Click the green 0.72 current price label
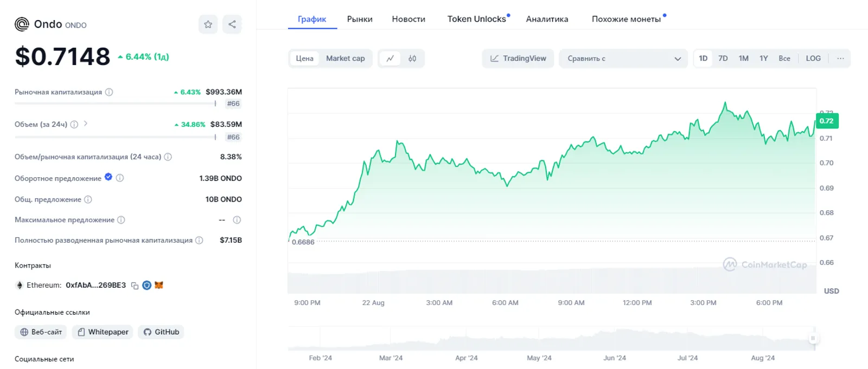Screen dimensions: 868x369 point(827,121)
